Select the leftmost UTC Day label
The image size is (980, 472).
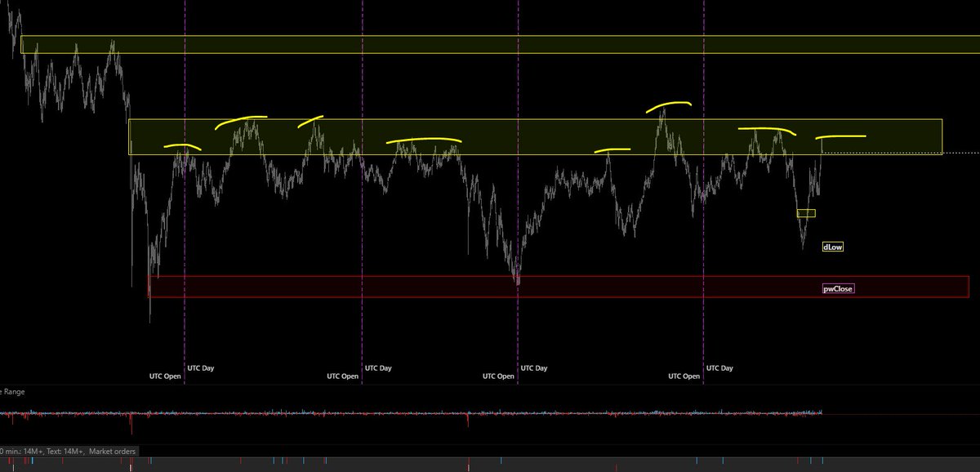coord(202,368)
